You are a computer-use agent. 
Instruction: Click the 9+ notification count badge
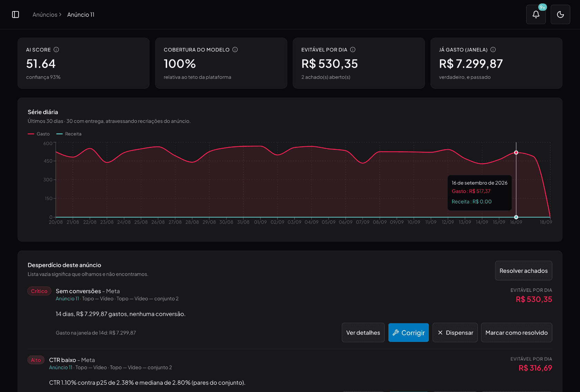pyautogui.click(x=542, y=7)
